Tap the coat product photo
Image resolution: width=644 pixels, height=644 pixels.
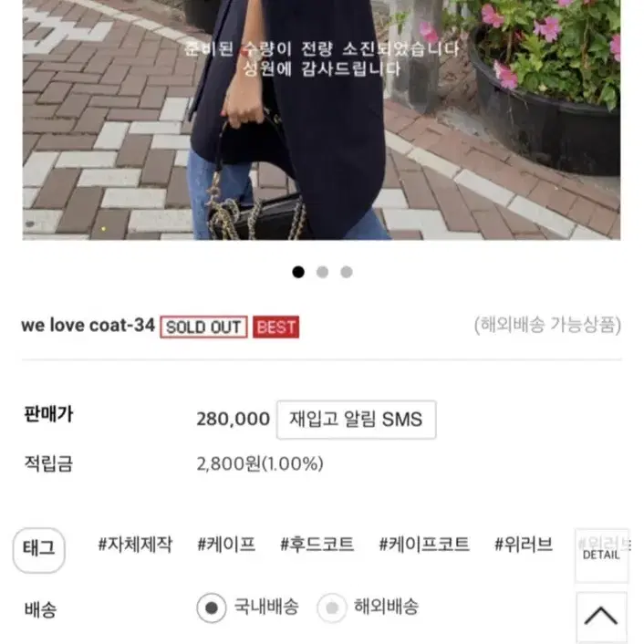tap(321, 119)
